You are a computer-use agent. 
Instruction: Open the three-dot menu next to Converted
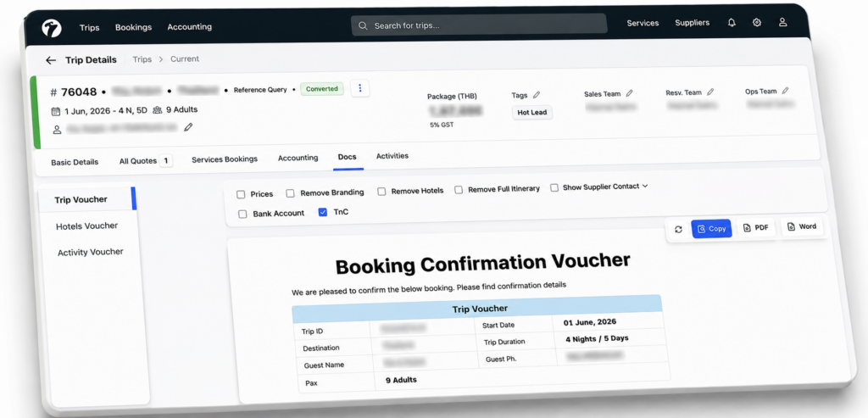point(360,88)
